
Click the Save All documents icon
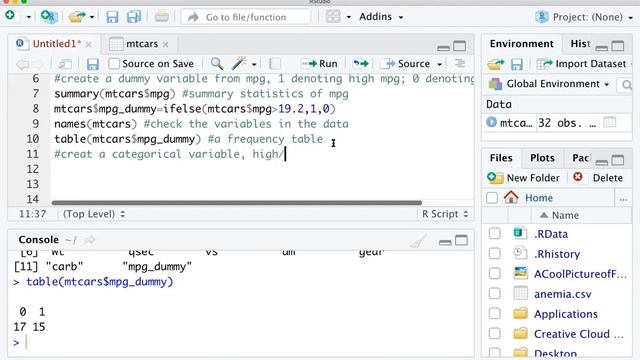(134, 17)
